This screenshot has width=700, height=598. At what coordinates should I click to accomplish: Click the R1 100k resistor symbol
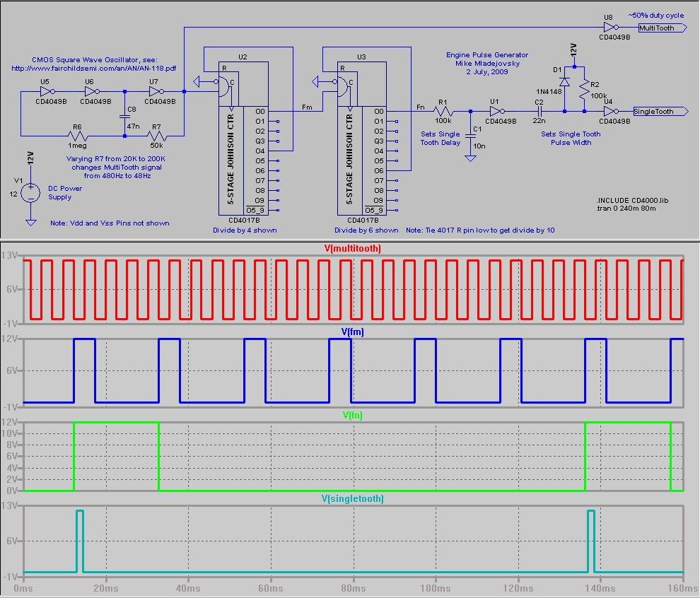[443, 111]
